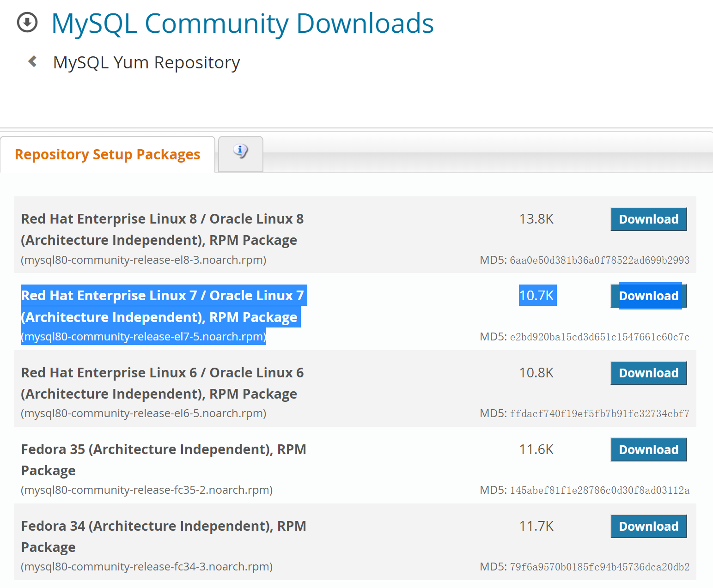Click Fedora 34 (Architecture Independent) title
This screenshot has height=588, width=713.
tap(164, 537)
